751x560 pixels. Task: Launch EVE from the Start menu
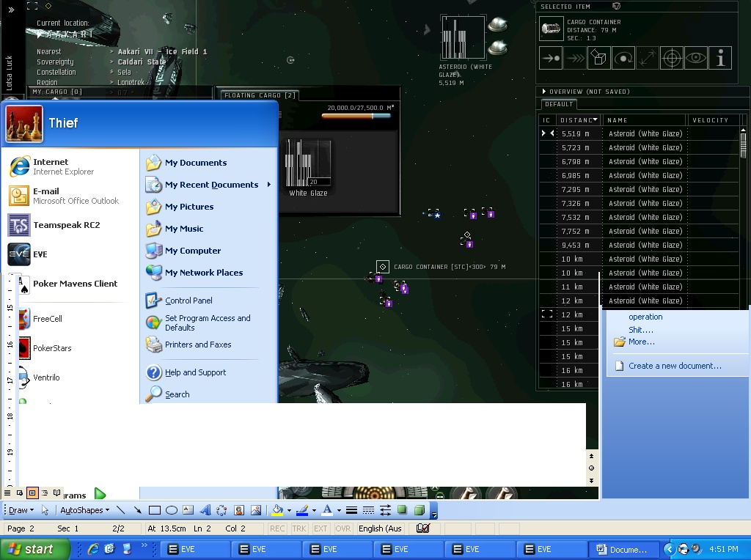point(40,254)
